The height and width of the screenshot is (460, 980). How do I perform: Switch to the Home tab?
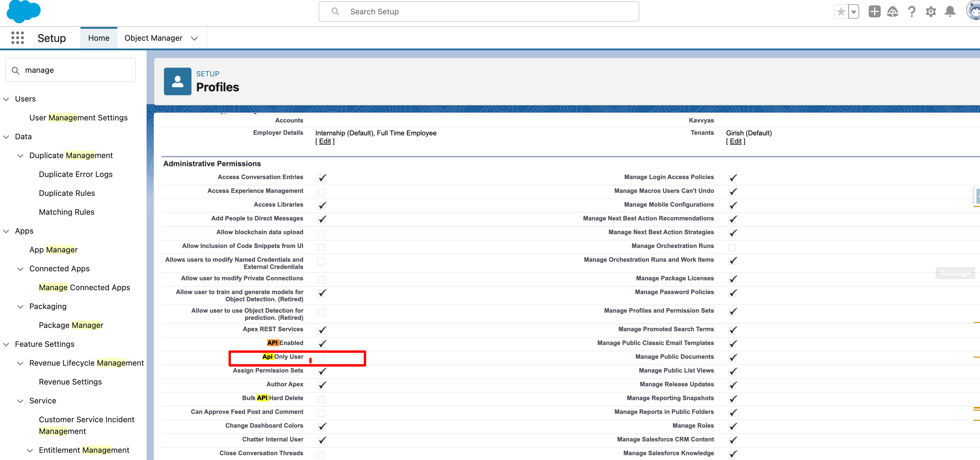pos(98,38)
